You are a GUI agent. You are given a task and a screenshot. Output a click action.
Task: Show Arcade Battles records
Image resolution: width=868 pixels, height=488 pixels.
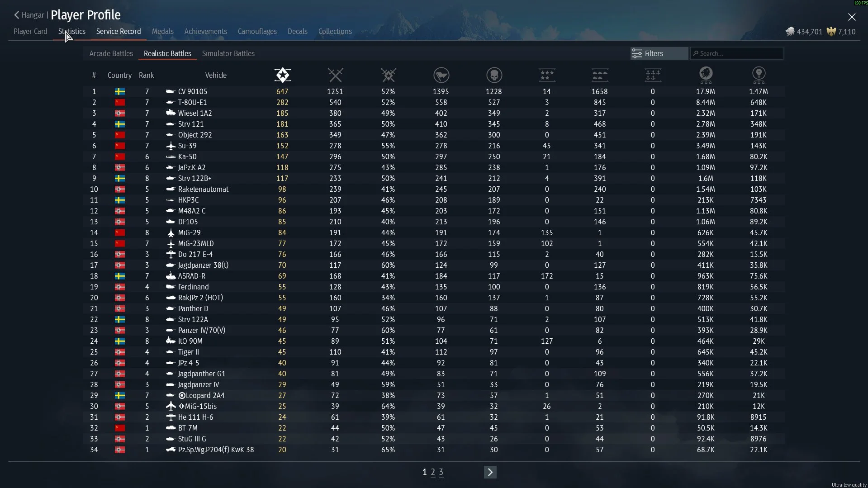pos(111,53)
